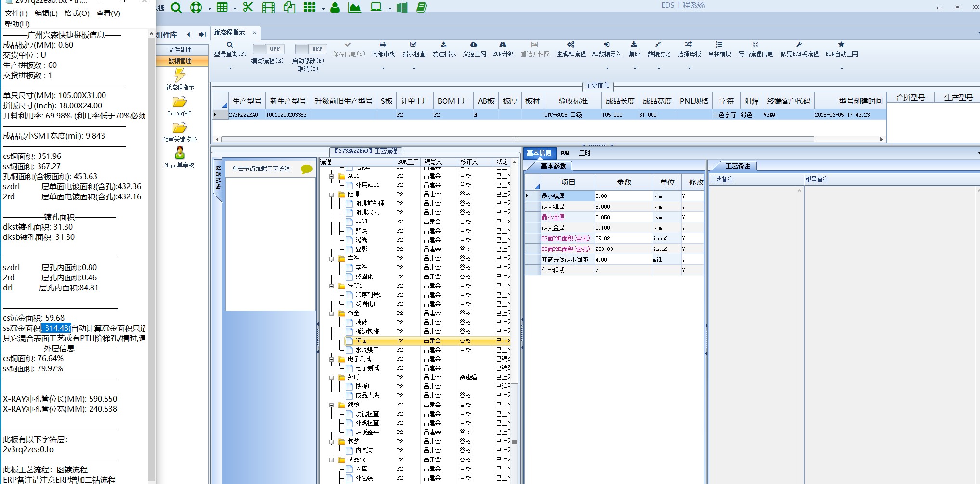980x484 pixels.
Task: Open Nope单审核 user icon
Action: click(x=180, y=154)
